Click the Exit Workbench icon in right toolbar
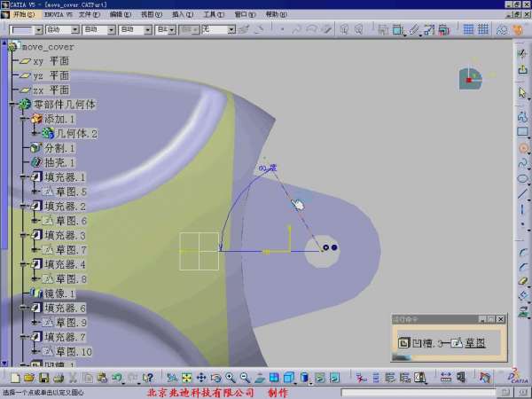 click(x=522, y=69)
